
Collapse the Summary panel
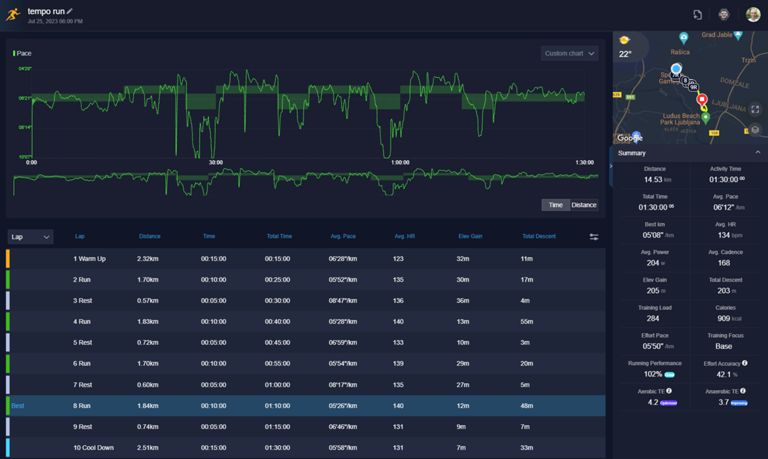pos(758,153)
